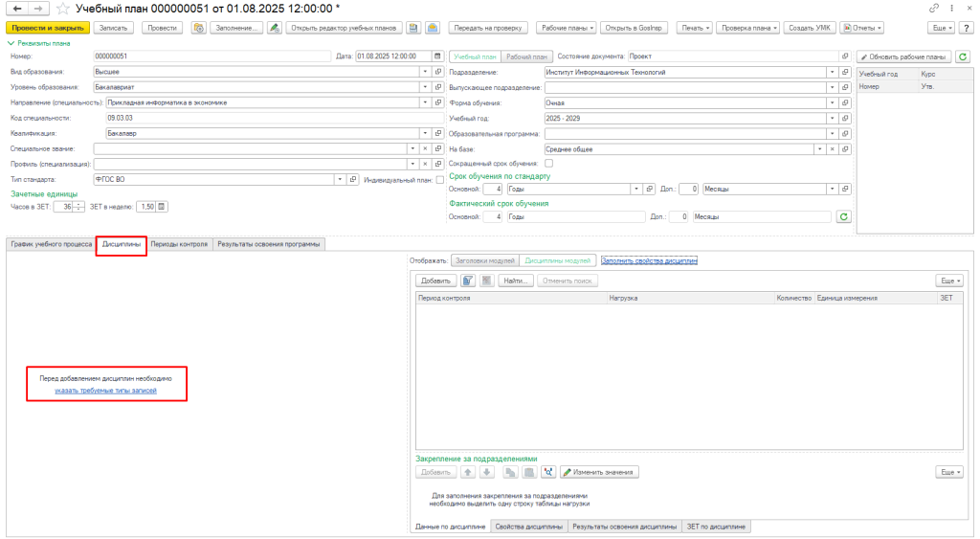980x539 pixels.
Task: Switch to the Периоды контроля tab
Action: click(179, 244)
